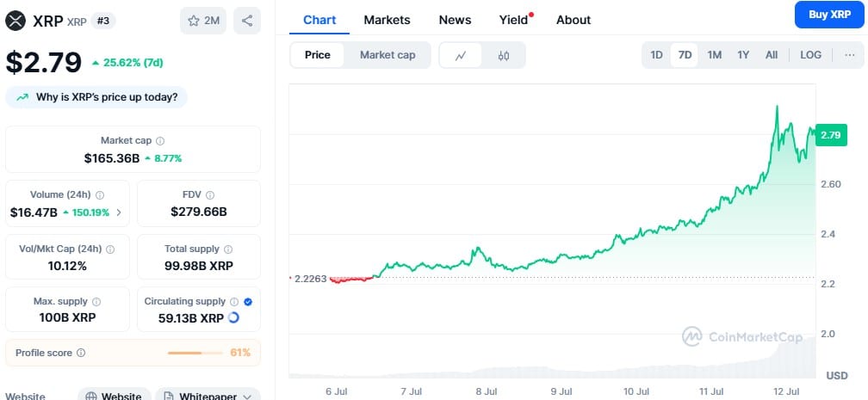The image size is (868, 400).
Task: Expand Volume (24h) details chevron
Action: [x=119, y=212]
